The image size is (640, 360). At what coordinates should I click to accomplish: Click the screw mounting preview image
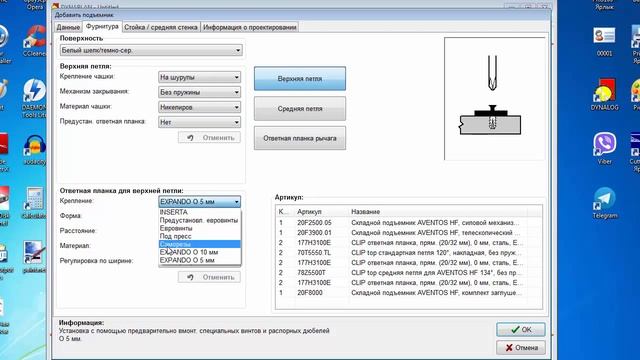(x=494, y=99)
